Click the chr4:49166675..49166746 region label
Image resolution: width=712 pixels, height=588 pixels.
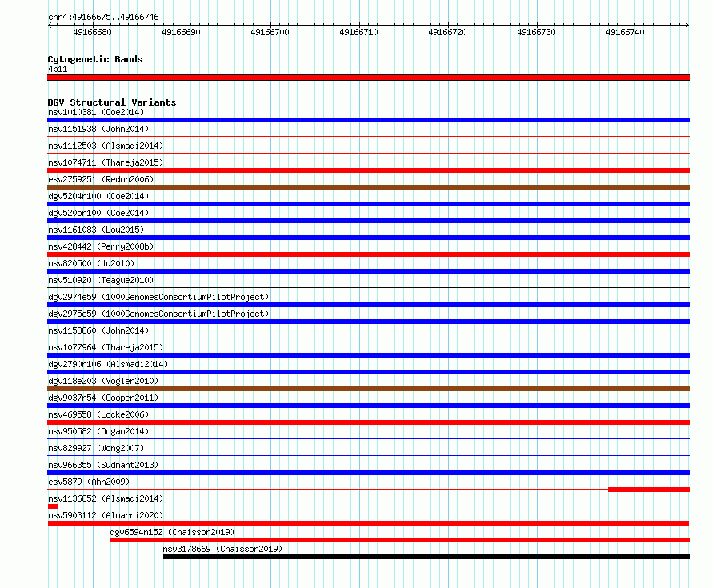coord(103,17)
